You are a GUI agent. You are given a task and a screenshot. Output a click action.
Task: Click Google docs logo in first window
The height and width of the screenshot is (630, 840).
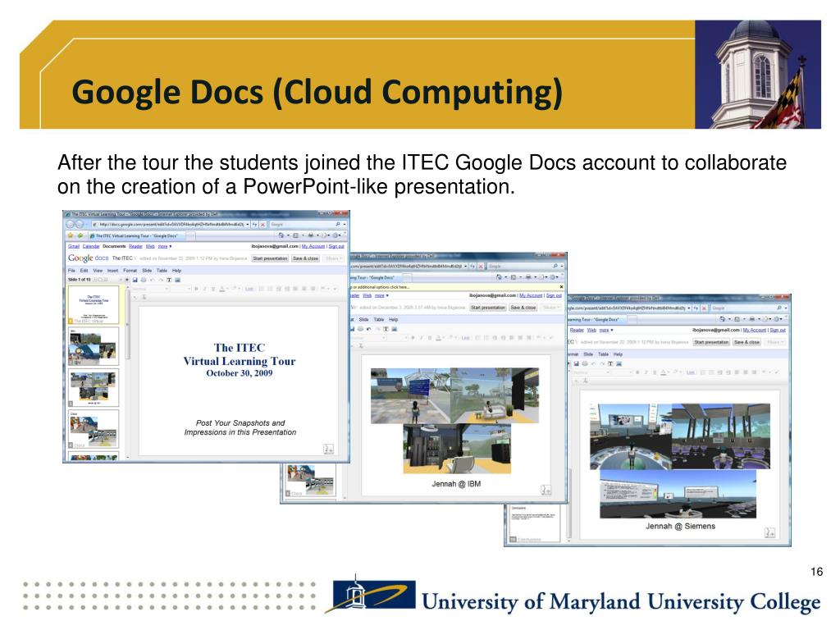[88, 258]
